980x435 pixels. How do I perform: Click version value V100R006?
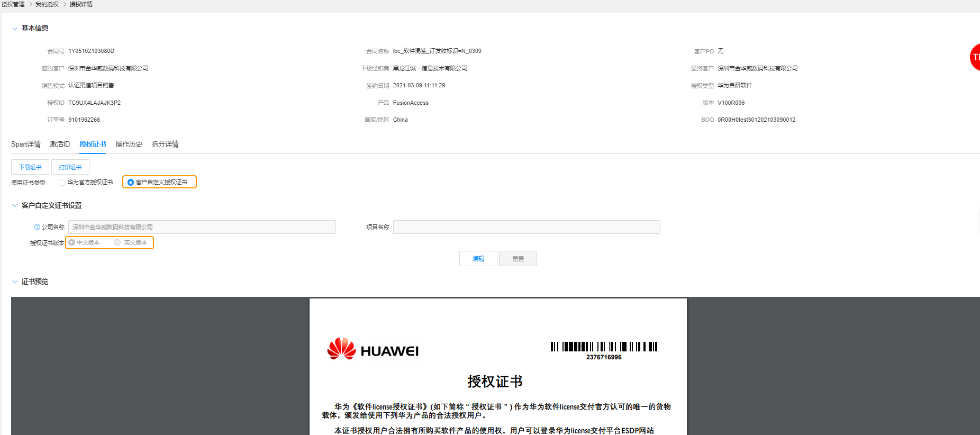point(731,103)
